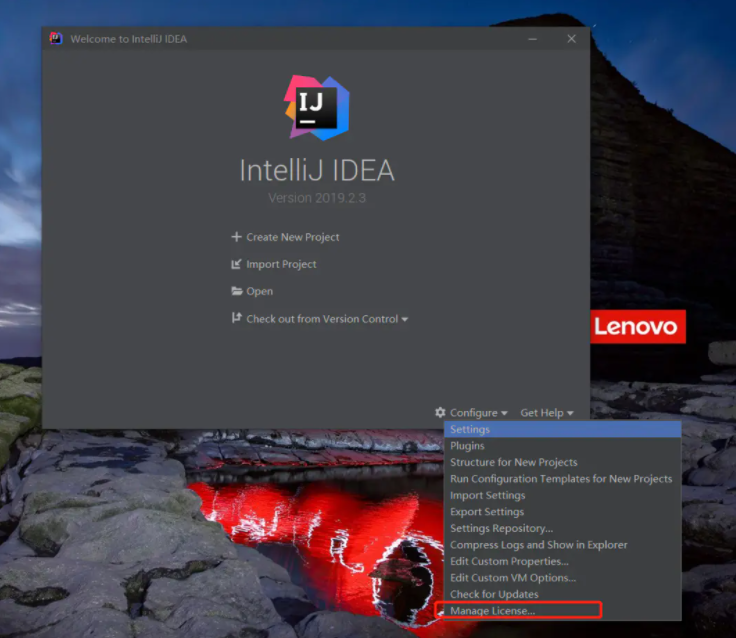Open an existing project via Open

[x=259, y=291]
